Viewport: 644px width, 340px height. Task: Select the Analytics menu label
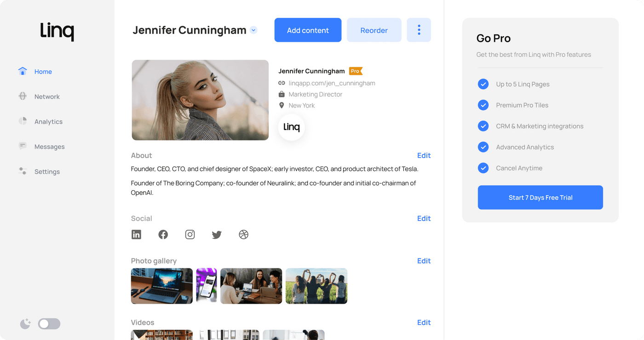pyautogui.click(x=48, y=122)
